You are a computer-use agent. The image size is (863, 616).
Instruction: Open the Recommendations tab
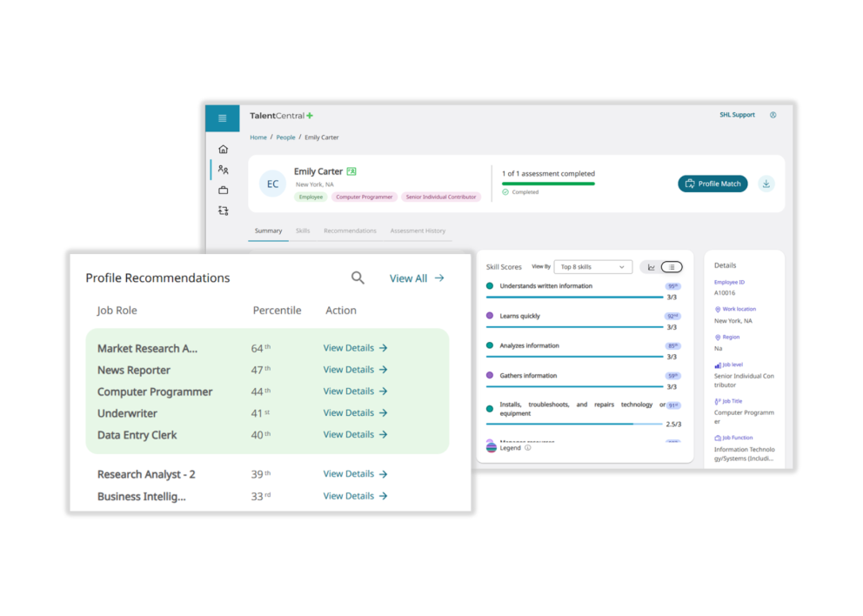(350, 231)
